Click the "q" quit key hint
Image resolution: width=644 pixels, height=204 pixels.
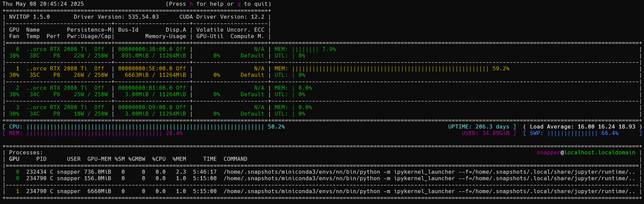click(239, 4)
